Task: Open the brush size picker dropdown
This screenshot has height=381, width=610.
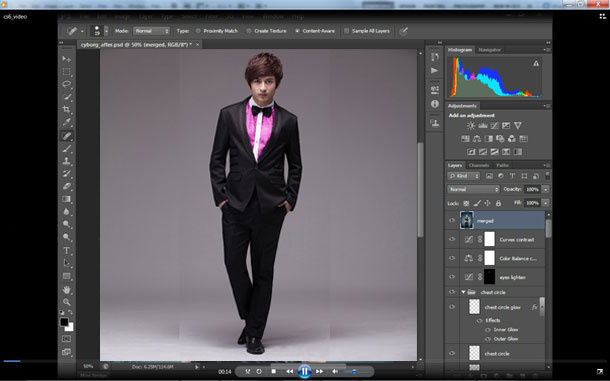Action: 106,31
